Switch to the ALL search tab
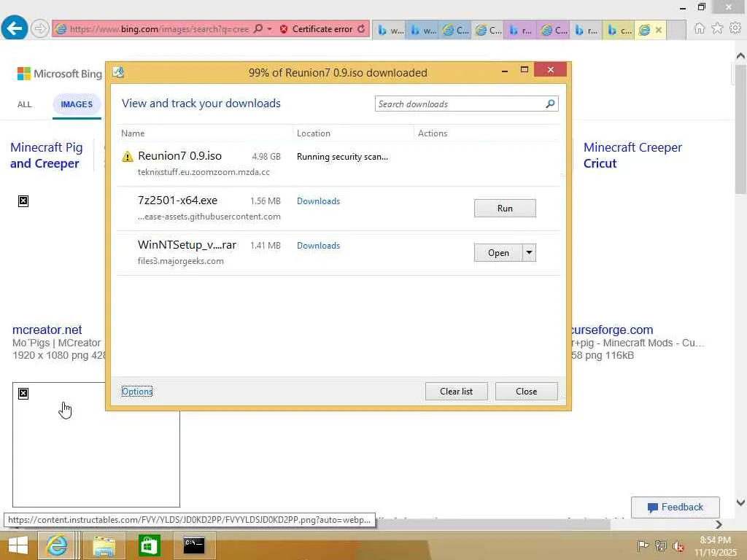The image size is (747, 560). point(24,104)
